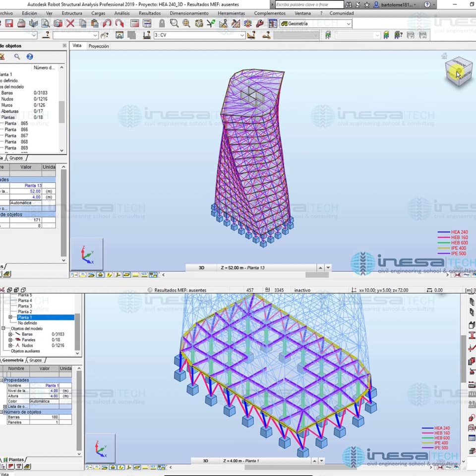Select the Zoom Window magnifier tool
This screenshot has height=476, width=476.
[x=174, y=23]
